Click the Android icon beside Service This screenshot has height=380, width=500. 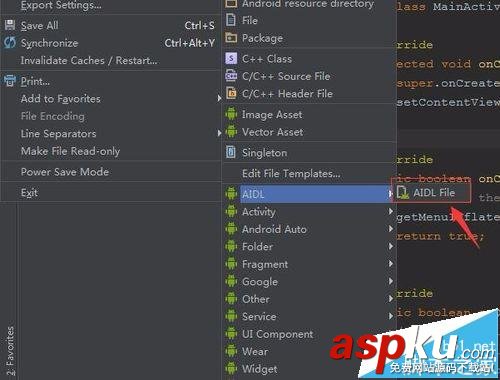click(x=231, y=316)
